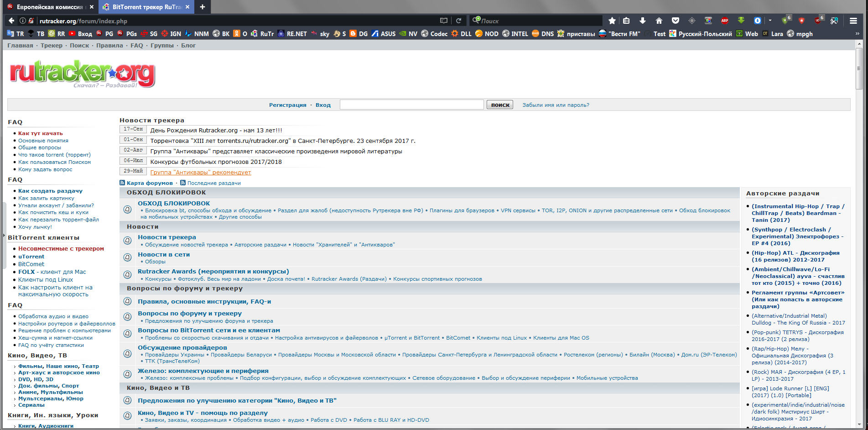Click the site search input field
The width and height of the screenshot is (868, 430).
click(x=412, y=105)
